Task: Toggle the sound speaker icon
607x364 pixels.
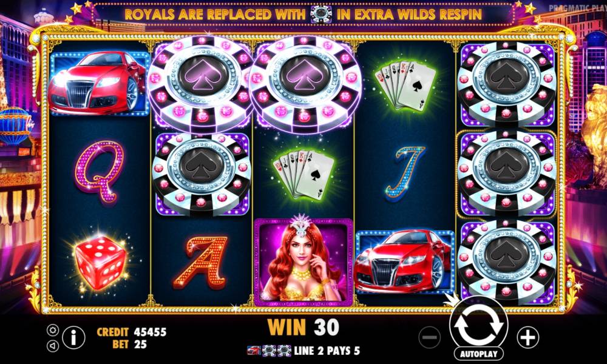Action: pyautogui.click(x=53, y=345)
